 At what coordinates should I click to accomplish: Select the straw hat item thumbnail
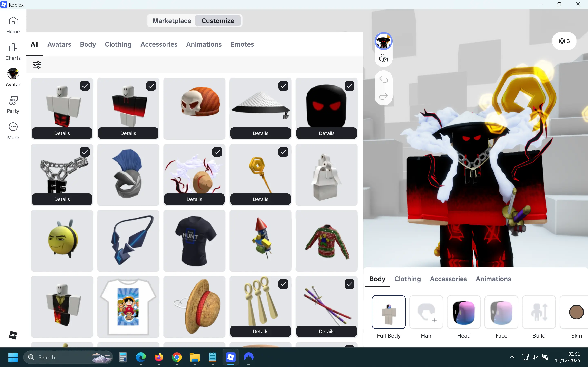[194, 307]
